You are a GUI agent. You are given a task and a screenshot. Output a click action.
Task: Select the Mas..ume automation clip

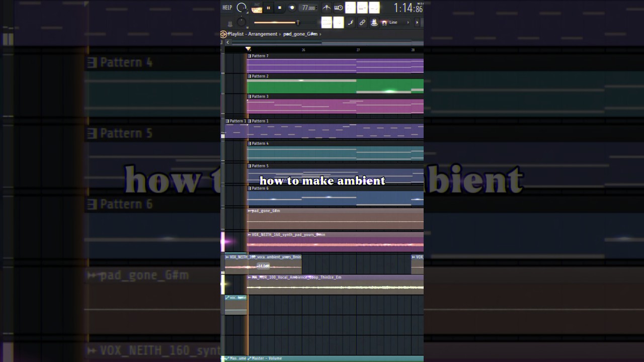[236, 358]
